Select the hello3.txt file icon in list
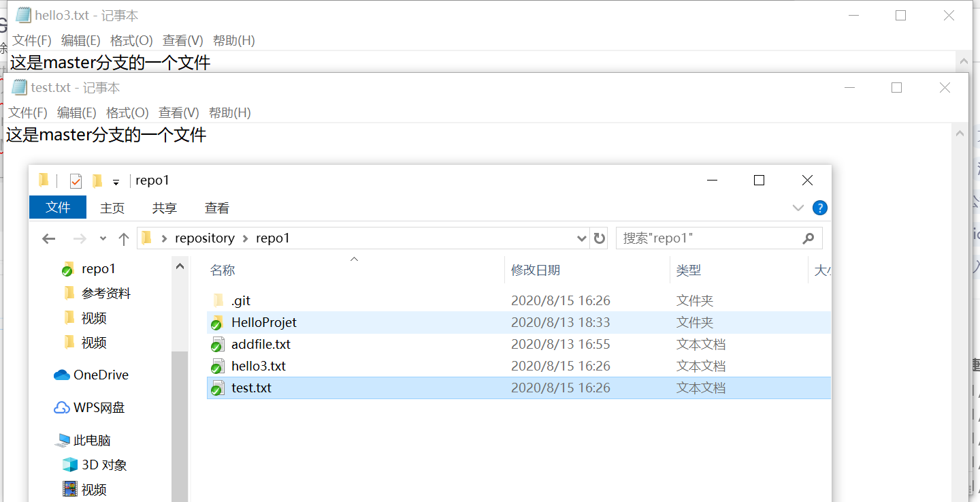Screen dimensions: 980x502 (217, 366)
